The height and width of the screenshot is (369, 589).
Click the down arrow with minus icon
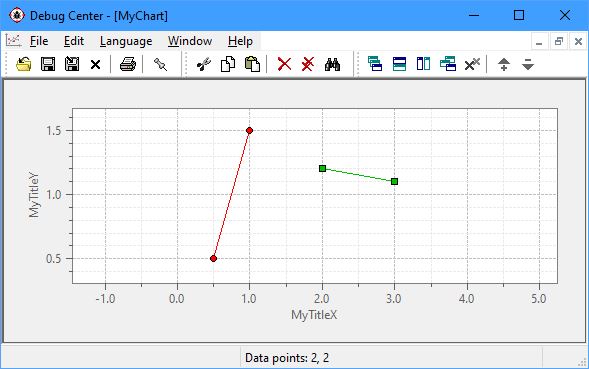[x=528, y=64]
